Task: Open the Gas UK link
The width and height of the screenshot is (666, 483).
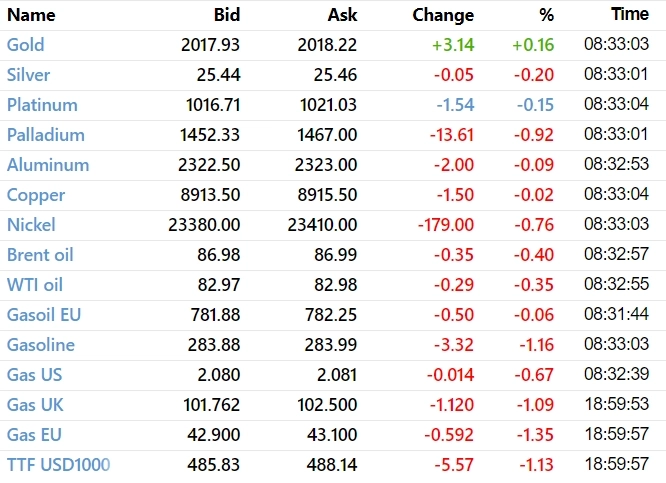Action: tap(34, 405)
